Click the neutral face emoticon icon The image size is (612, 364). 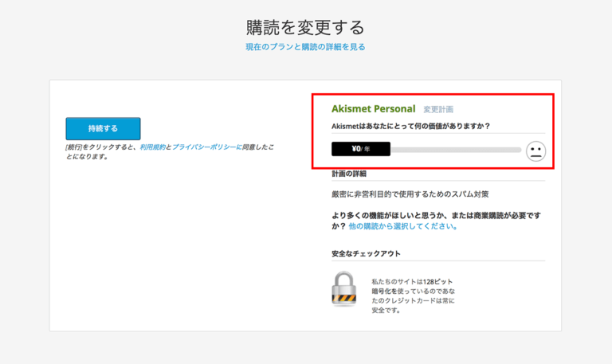[x=535, y=151]
